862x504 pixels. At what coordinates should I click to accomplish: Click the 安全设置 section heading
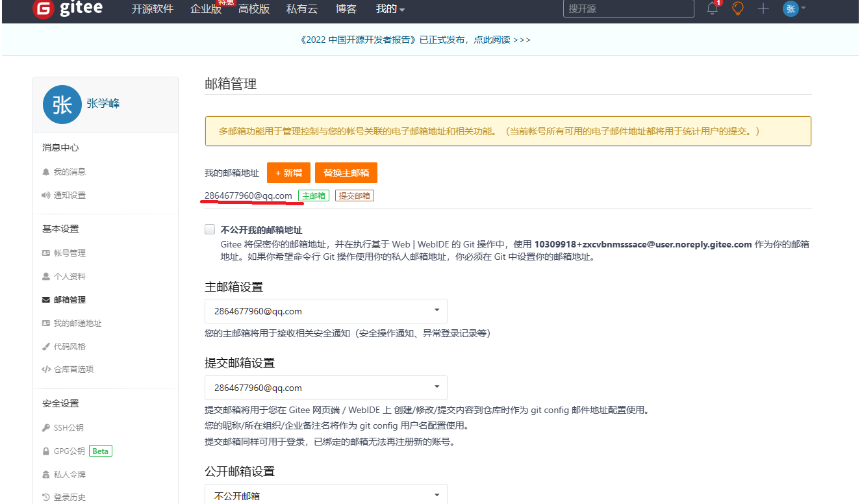(x=60, y=403)
